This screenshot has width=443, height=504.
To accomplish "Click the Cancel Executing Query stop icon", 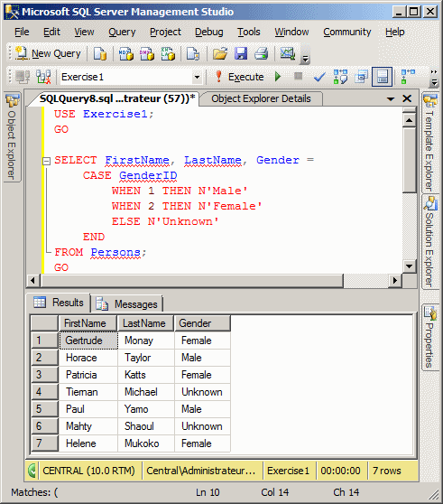I will [x=299, y=76].
